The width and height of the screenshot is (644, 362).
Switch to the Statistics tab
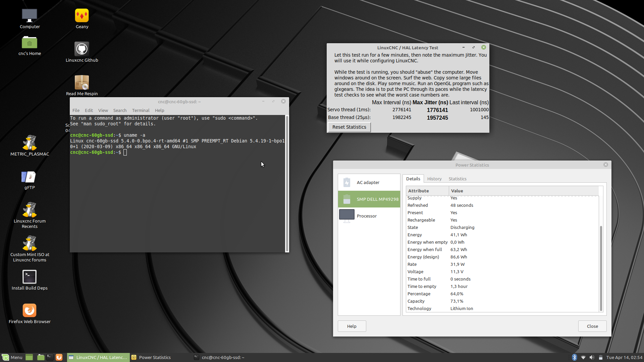tap(458, 179)
